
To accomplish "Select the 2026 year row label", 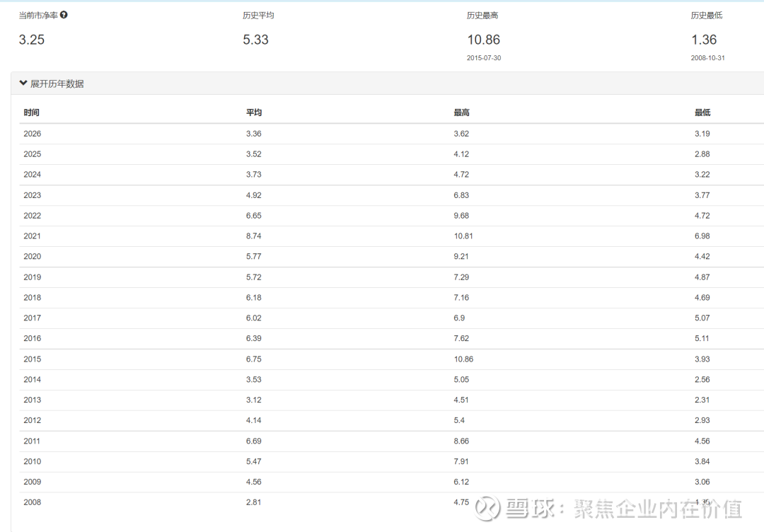I will point(33,134).
